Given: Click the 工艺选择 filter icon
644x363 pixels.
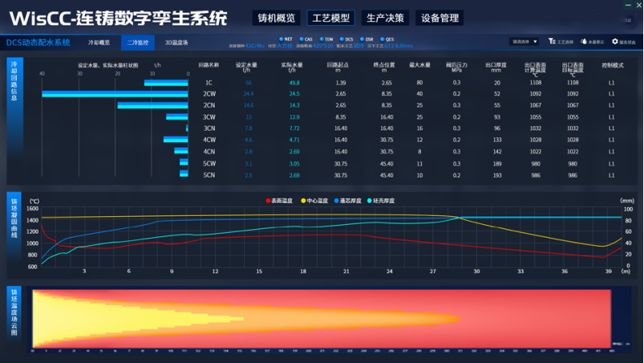Looking at the screenshot, I should 552,41.
